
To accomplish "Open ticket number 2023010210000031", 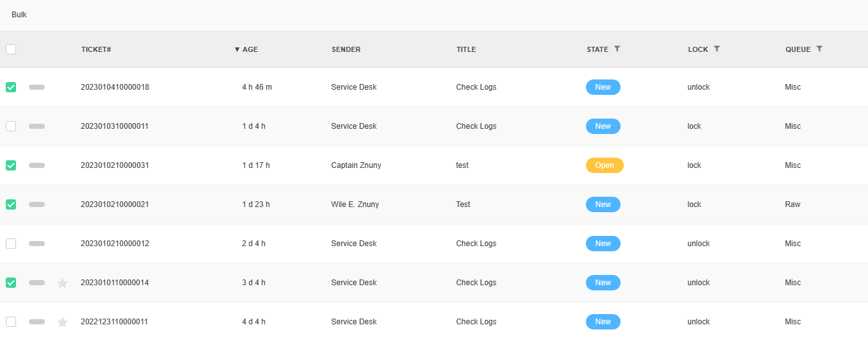I will coord(115,165).
